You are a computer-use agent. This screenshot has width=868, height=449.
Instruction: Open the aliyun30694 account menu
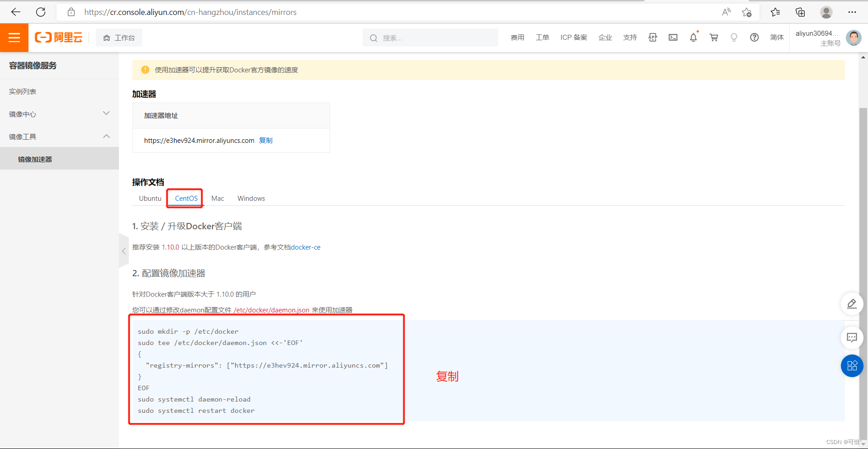[817, 38]
